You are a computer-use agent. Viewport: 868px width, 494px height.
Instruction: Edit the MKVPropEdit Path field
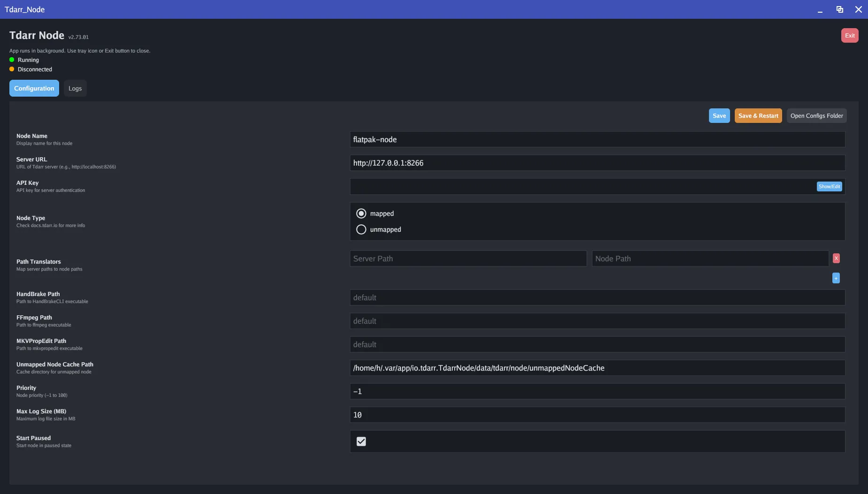tap(598, 344)
